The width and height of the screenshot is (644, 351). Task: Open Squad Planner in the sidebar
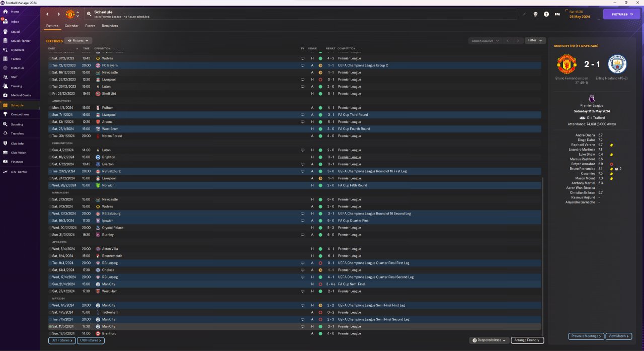[x=20, y=41]
